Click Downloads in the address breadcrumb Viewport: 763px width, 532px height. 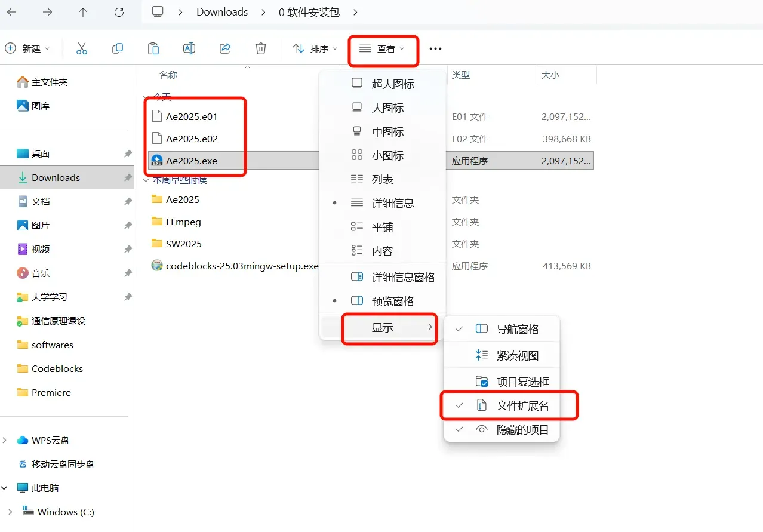coord(222,12)
